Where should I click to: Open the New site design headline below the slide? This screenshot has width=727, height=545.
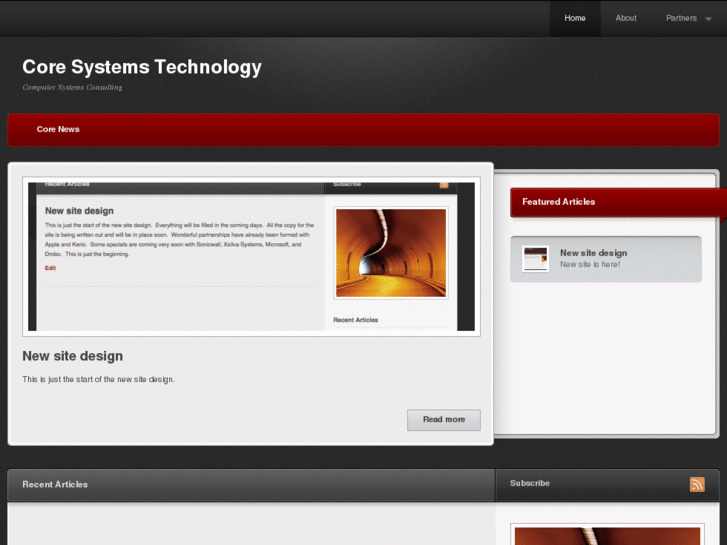click(73, 356)
